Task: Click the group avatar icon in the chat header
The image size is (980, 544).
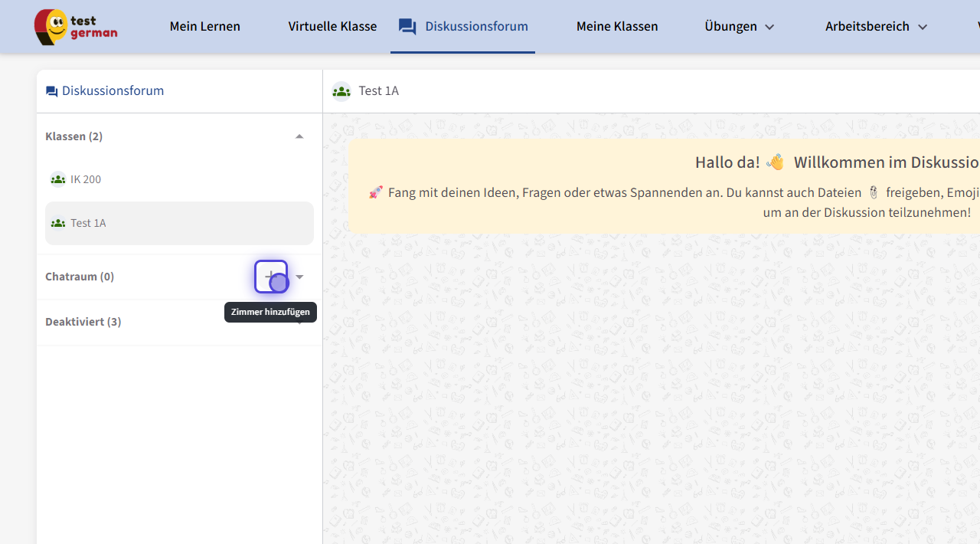Action: point(341,91)
